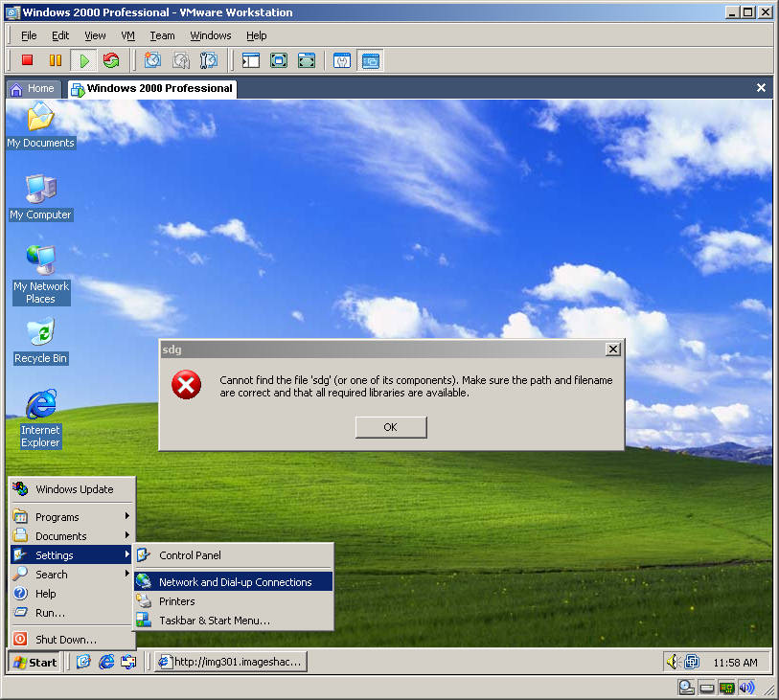This screenshot has height=700, width=779.
Task: Open Network and Dial-up Connections
Action: pyautogui.click(x=233, y=581)
